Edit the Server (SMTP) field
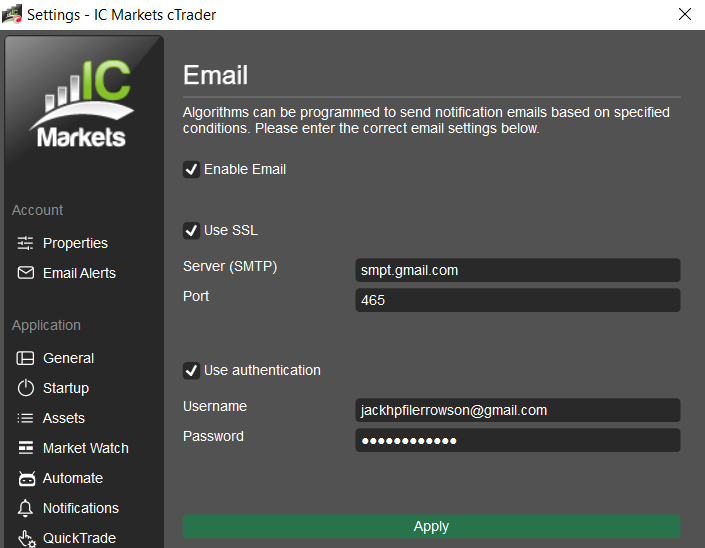The image size is (705, 548). click(x=518, y=270)
